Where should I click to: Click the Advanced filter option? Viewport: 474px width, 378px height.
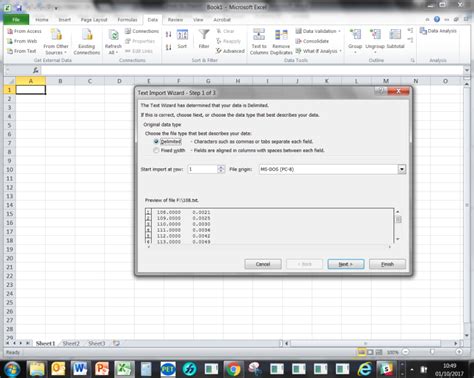[230, 51]
